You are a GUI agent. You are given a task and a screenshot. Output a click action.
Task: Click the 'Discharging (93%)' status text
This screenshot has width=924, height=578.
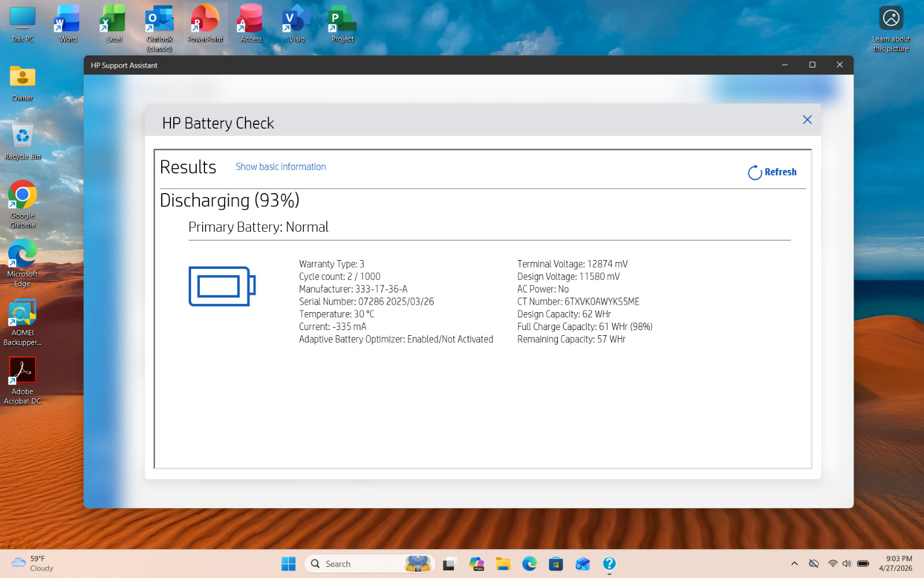click(x=229, y=201)
